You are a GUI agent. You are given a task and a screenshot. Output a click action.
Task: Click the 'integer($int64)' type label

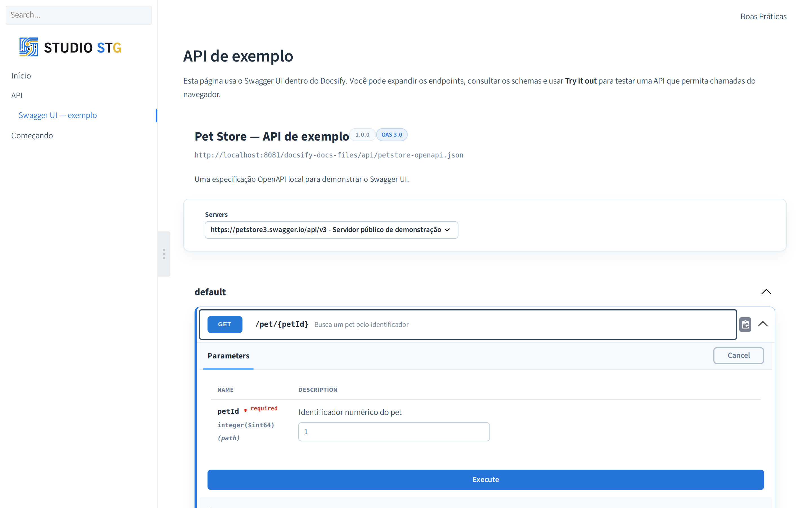tap(246, 425)
